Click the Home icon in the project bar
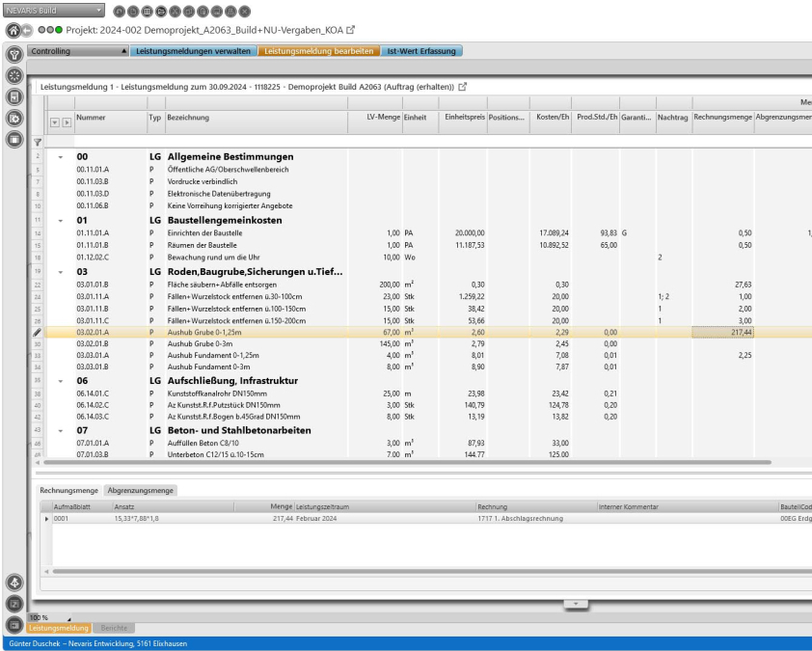 click(x=11, y=28)
